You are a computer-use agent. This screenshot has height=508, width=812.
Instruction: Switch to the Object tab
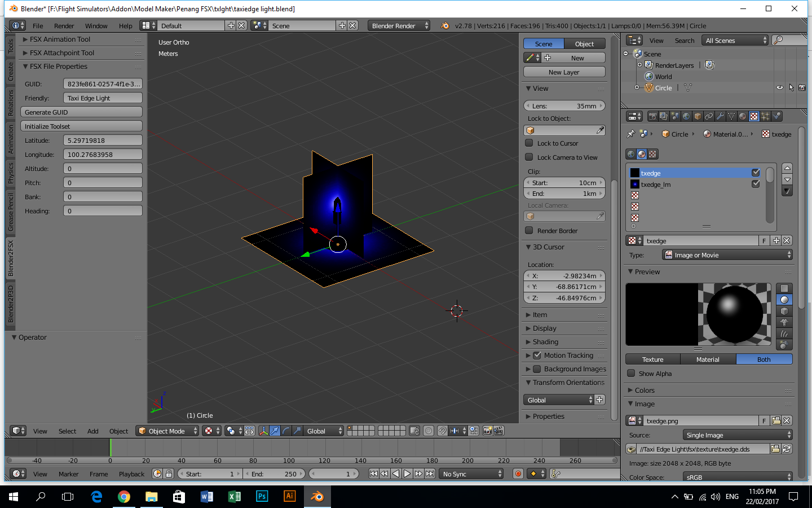pyautogui.click(x=584, y=44)
